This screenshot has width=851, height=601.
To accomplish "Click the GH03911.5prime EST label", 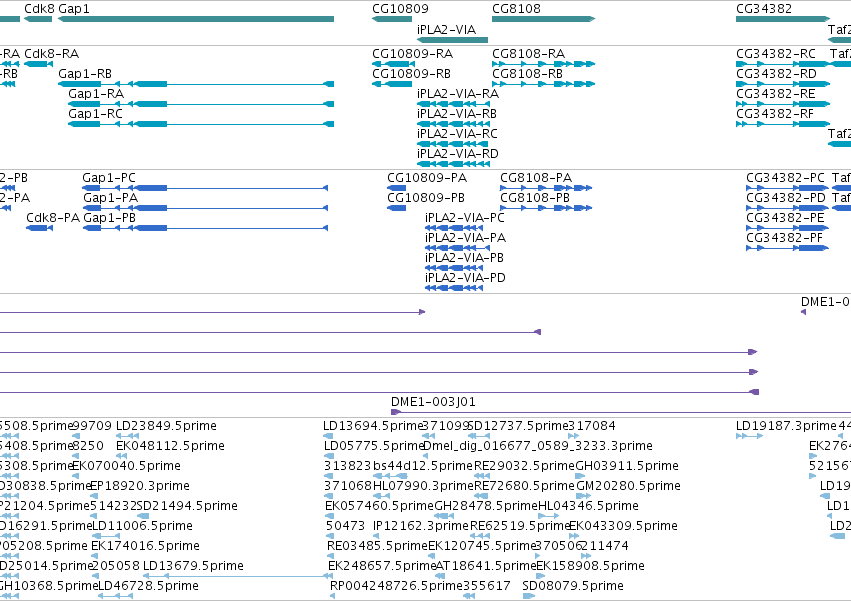I will (627, 466).
